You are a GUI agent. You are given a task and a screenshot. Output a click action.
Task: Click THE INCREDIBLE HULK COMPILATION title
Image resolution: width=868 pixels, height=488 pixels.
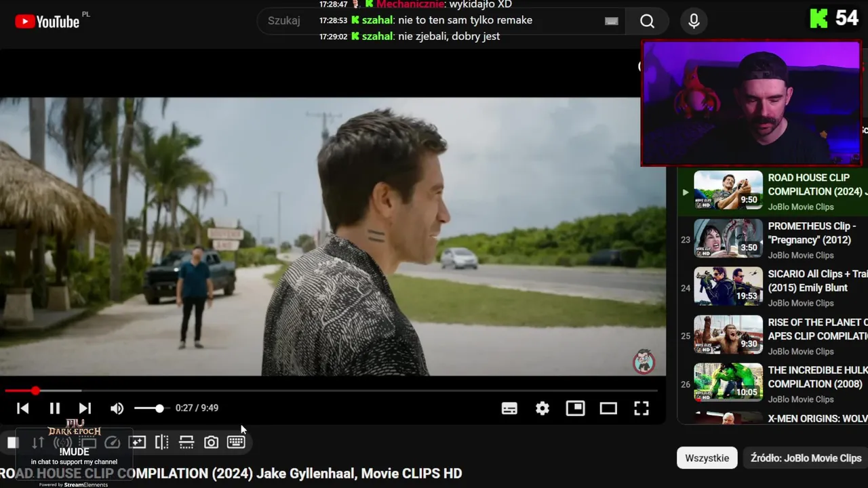pyautogui.click(x=818, y=377)
